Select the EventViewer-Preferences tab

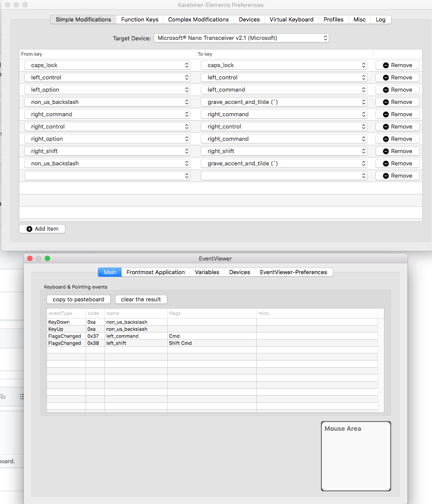(x=294, y=272)
